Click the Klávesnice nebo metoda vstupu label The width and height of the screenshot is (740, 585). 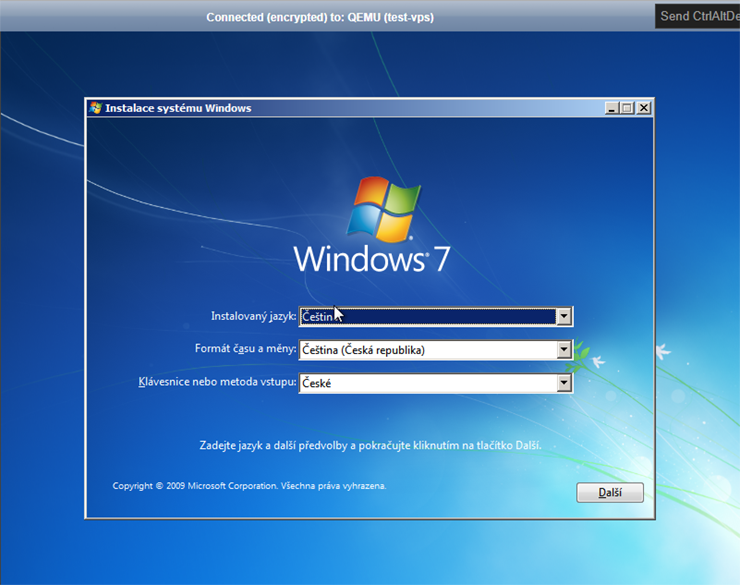(217, 382)
